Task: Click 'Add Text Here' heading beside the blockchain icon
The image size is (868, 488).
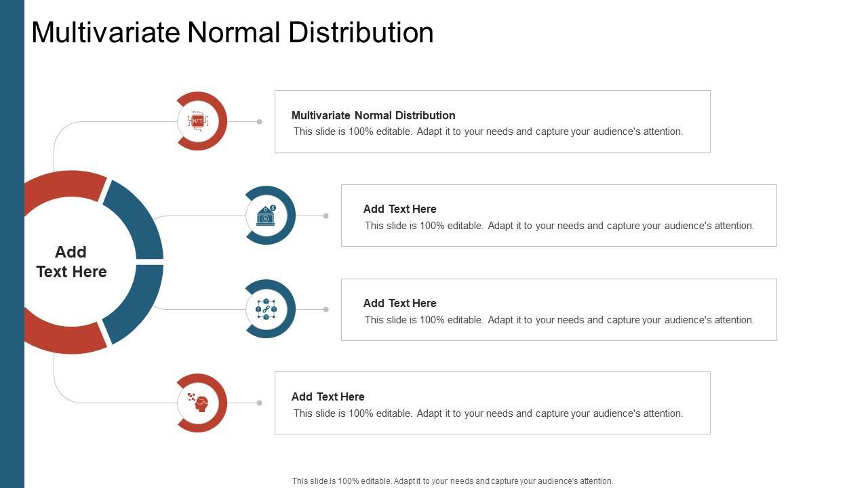Action: coord(399,303)
